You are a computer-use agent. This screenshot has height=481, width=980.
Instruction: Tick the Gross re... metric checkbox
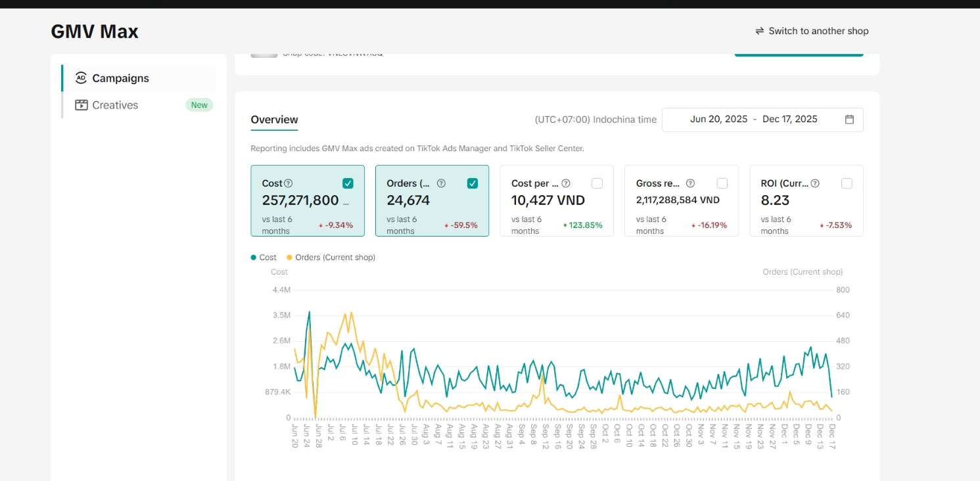coord(722,183)
